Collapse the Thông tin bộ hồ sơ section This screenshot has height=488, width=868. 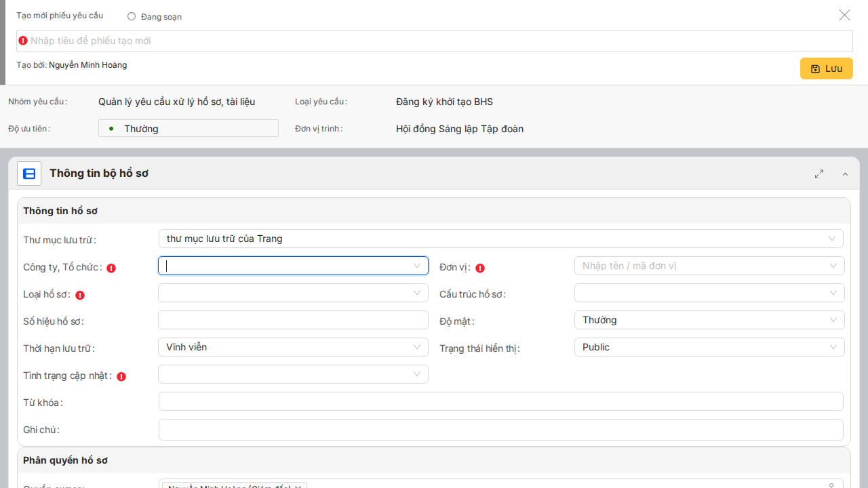(845, 174)
